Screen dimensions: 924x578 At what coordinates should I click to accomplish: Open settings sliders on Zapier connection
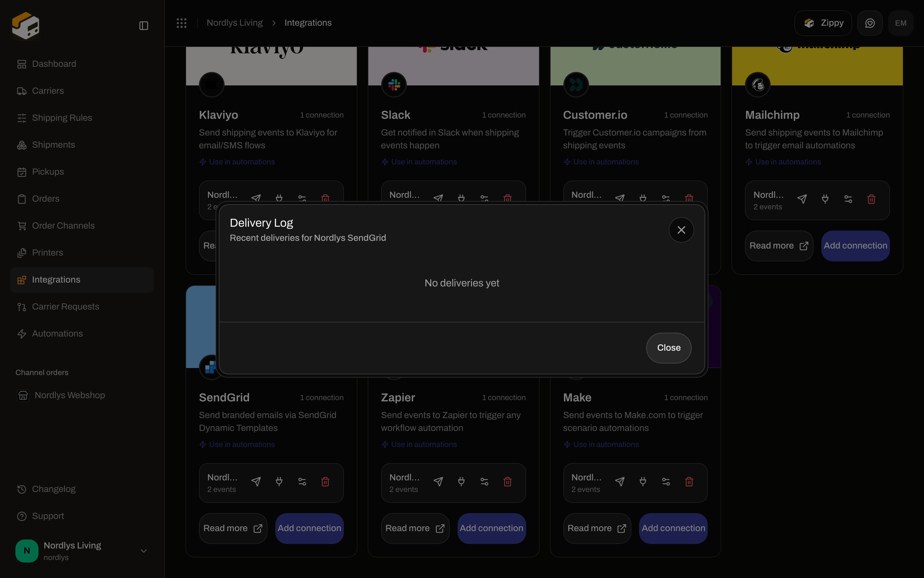coord(484,481)
